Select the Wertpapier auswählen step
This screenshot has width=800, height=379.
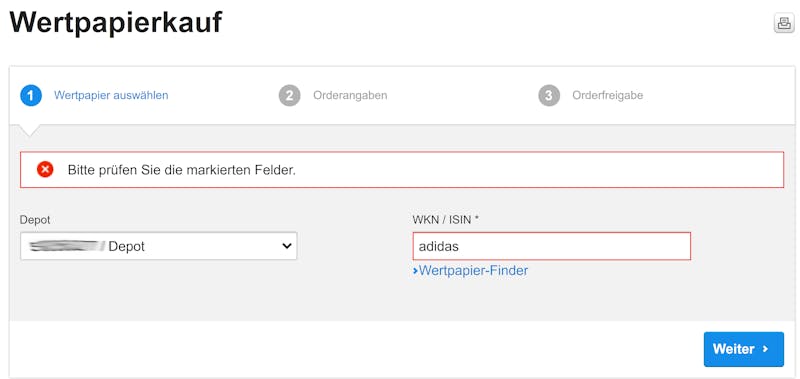pyautogui.click(x=111, y=95)
